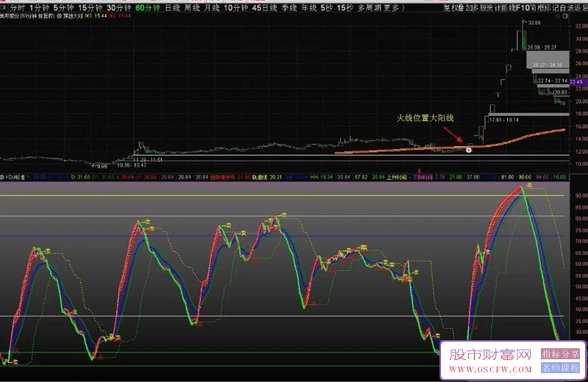
Task: Switch to the 日线 daily chart
Action: 173,7
